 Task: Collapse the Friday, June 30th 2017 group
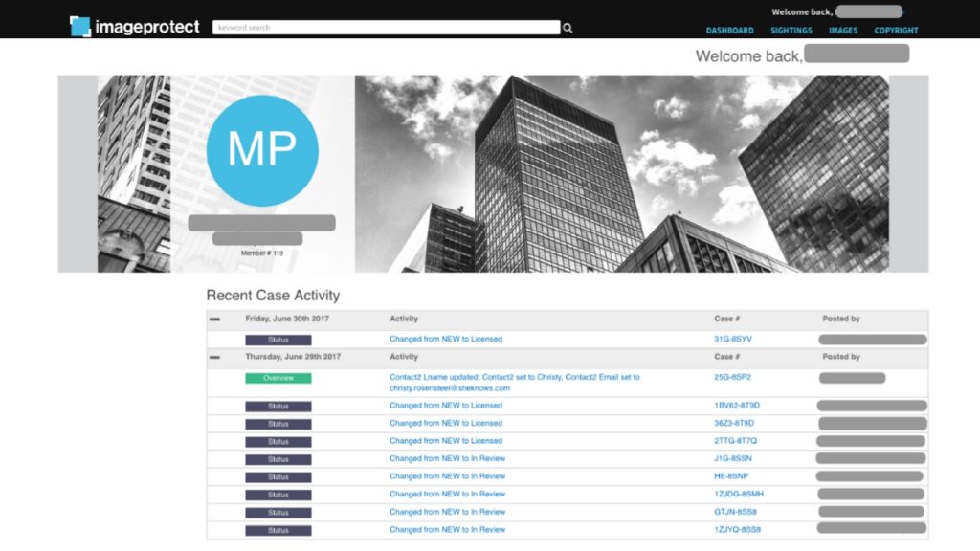pyautogui.click(x=215, y=319)
